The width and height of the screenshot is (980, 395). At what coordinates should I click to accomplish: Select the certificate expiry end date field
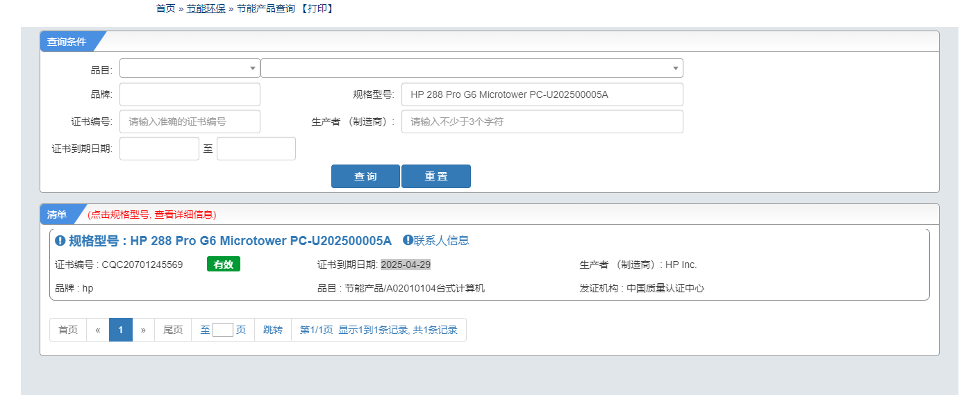(256, 149)
